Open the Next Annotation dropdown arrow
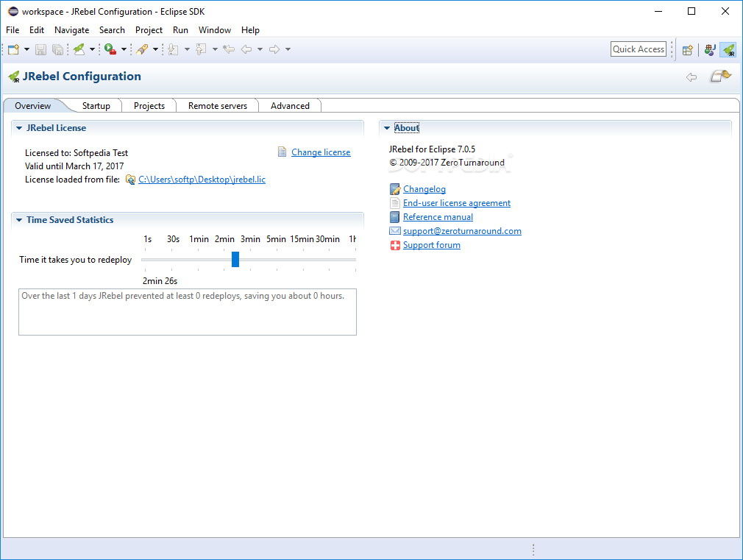743x560 pixels. (187, 49)
